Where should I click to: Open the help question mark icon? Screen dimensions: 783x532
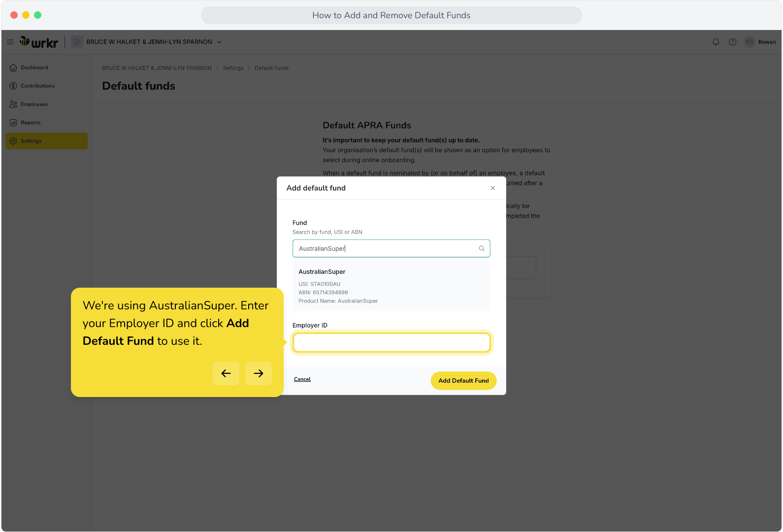[733, 42]
